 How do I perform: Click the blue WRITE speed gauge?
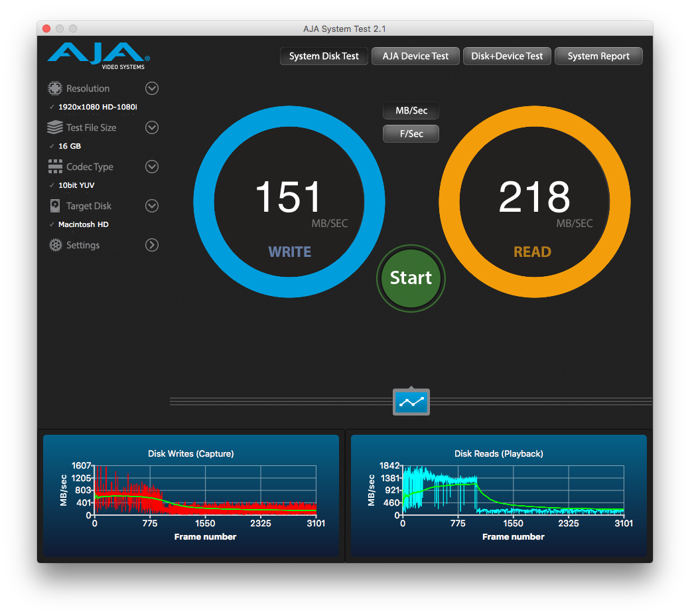click(x=289, y=202)
